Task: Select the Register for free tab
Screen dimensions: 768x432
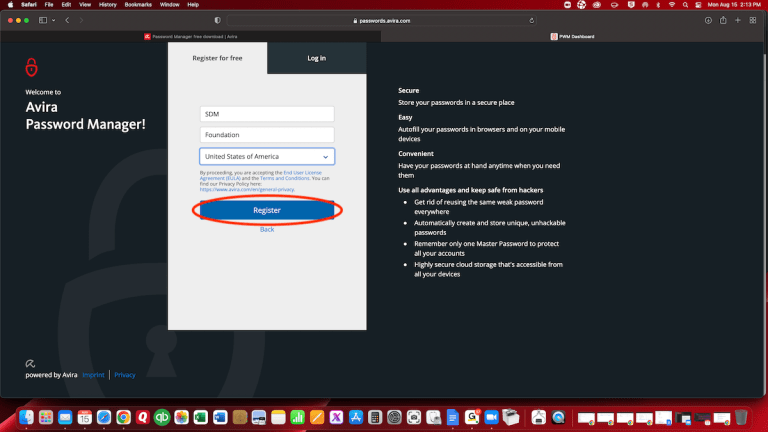Action: [217, 58]
